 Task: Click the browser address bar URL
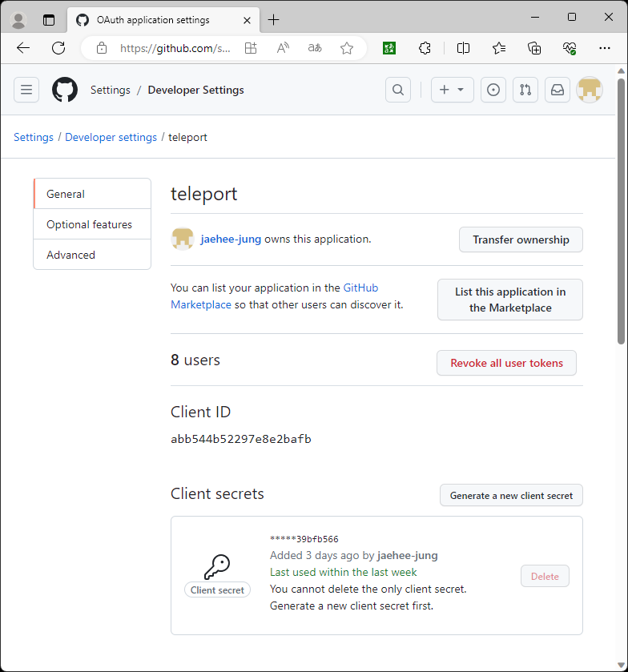175,48
